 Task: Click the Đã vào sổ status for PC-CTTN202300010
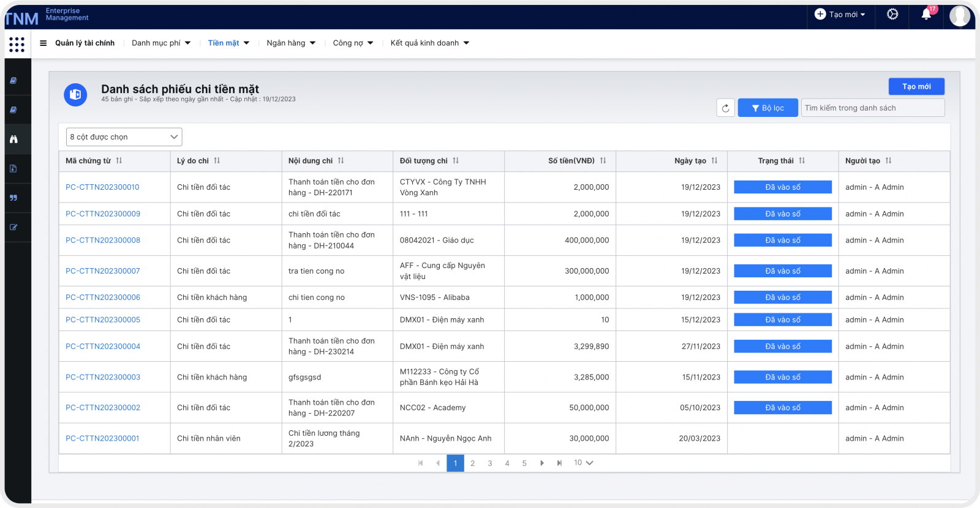click(783, 187)
